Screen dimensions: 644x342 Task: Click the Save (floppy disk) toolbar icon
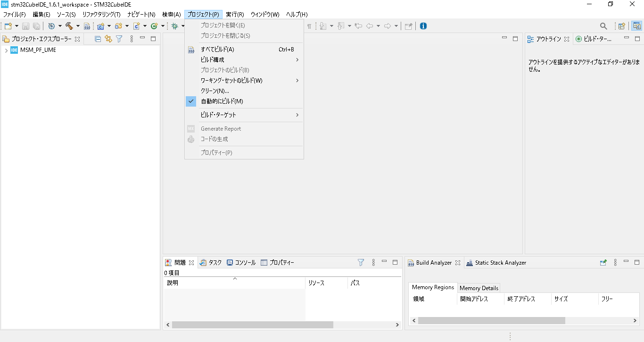25,26
